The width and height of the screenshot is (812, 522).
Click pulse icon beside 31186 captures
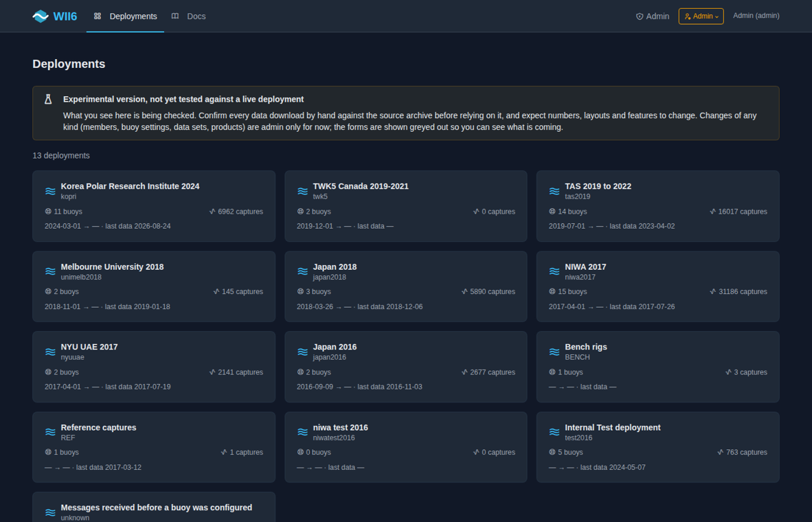(x=713, y=291)
